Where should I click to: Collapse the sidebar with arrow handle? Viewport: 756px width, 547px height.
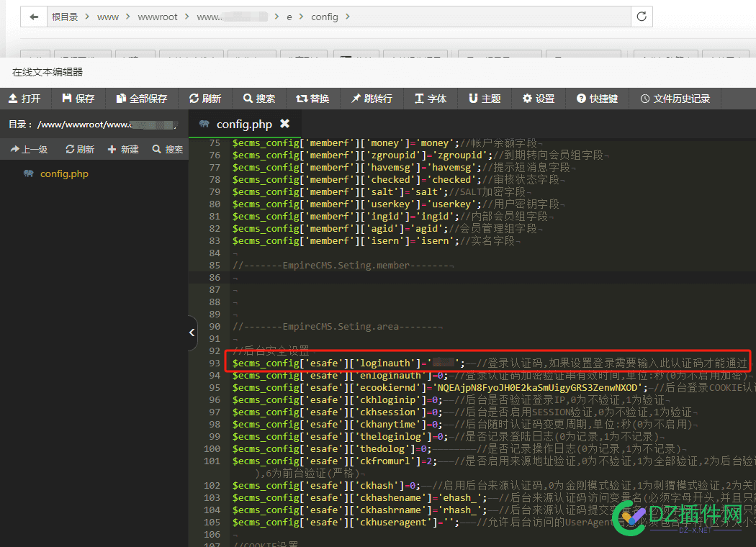click(192, 333)
